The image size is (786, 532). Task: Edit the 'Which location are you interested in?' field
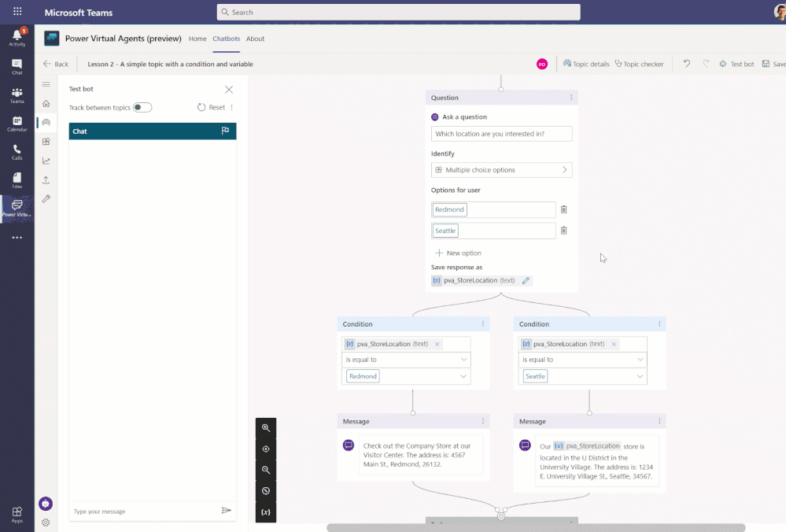501,134
